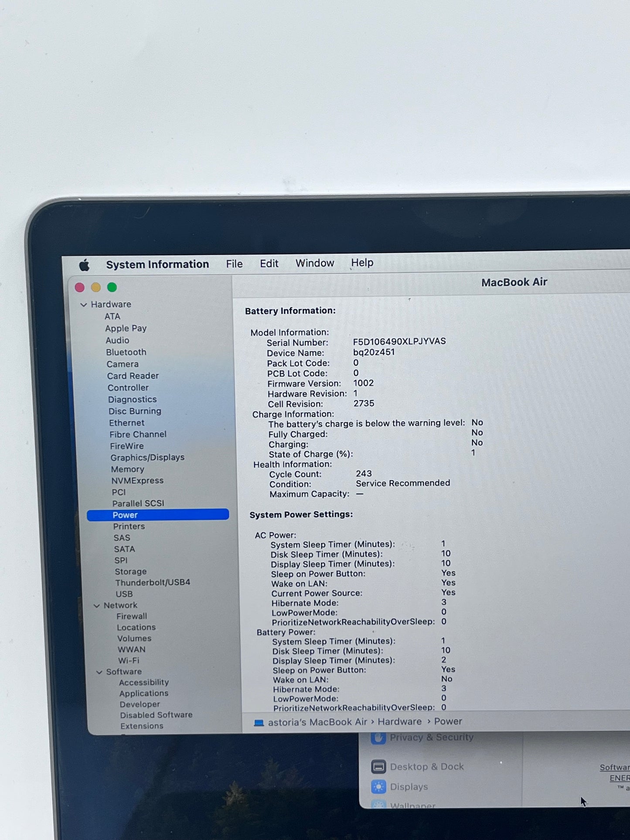Select ATA in the sidebar

pyautogui.click(x=112, y=316)
